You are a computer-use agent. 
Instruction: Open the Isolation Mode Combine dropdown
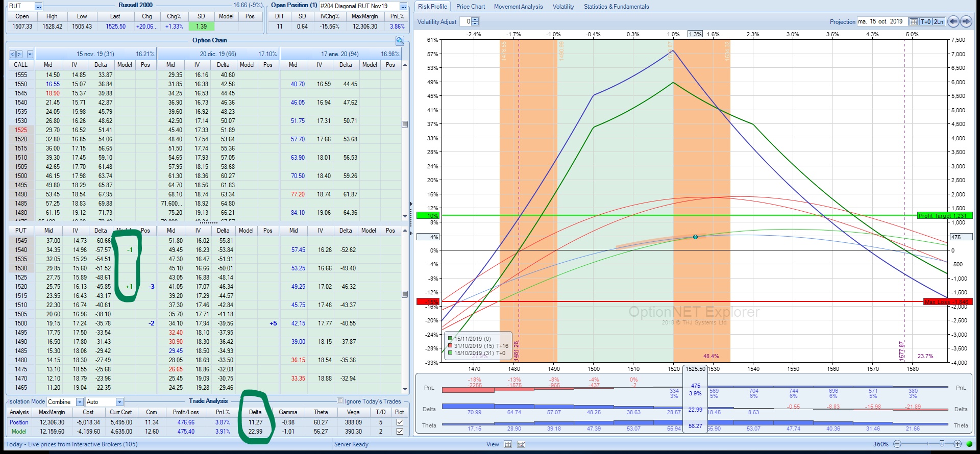[80, 402]
